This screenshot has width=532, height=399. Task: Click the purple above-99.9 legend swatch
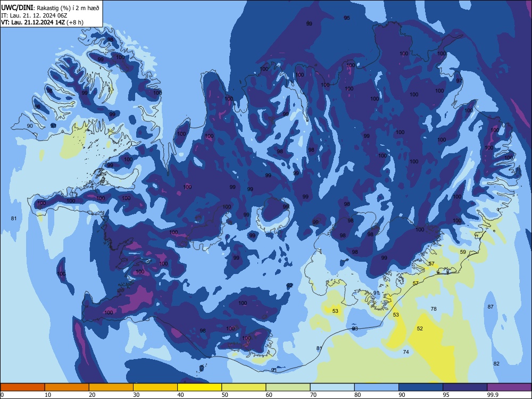[x=509, y=387]
